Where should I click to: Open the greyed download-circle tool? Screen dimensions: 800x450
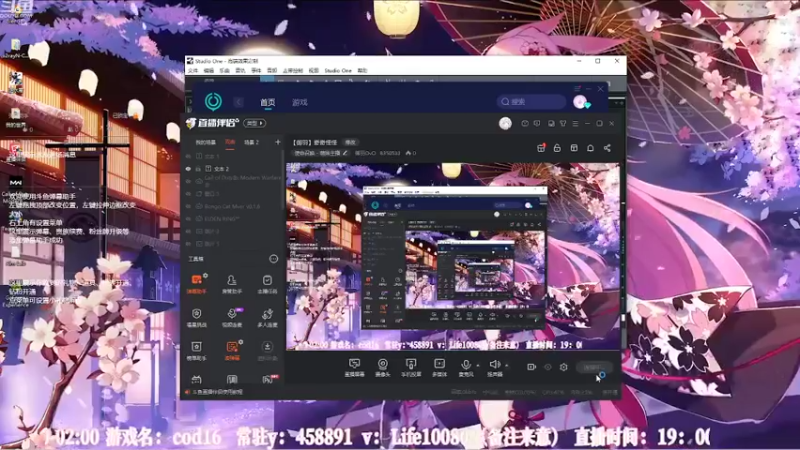point(267,350)
